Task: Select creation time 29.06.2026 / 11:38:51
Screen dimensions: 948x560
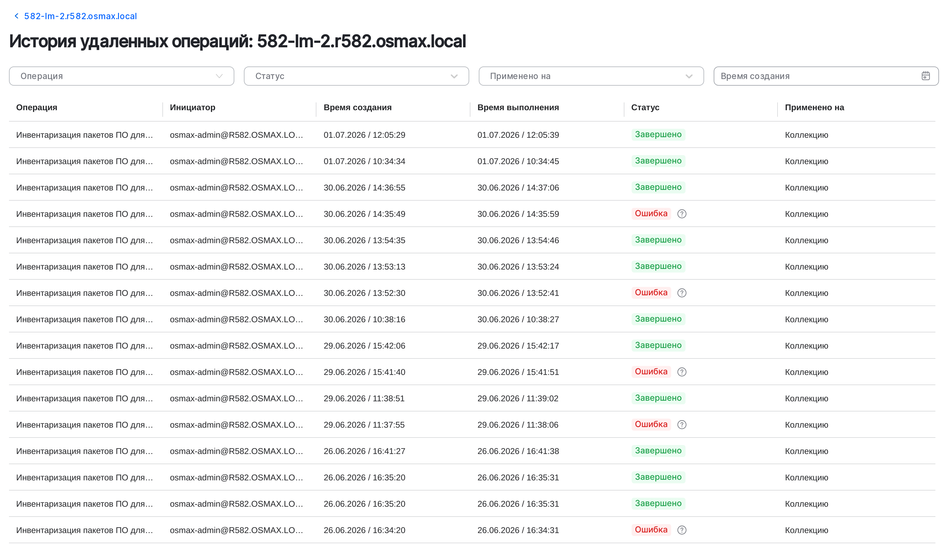Action: [364, 399]
